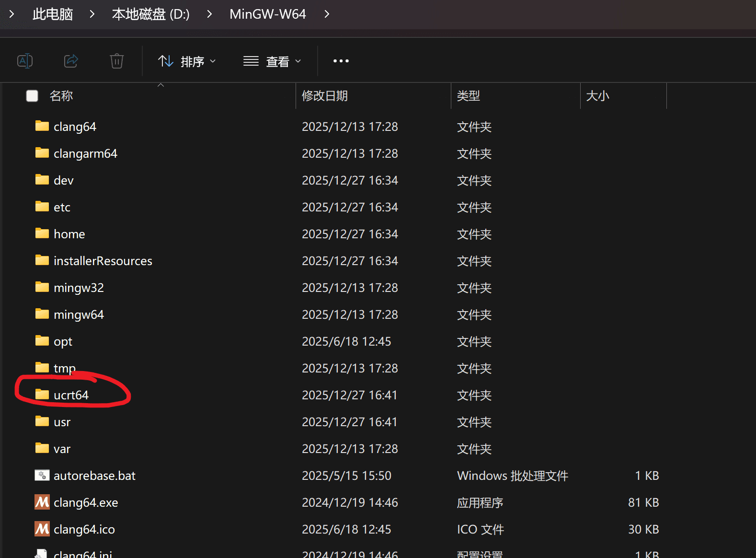
Task: Select the mingw64 folder icon
Action: pos(42,314)
